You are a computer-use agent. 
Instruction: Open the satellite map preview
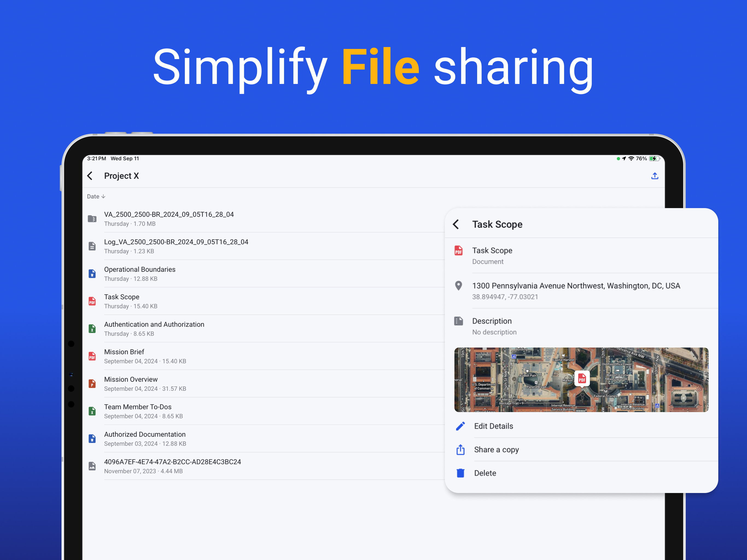pyautogui.click(x=581, y=380)
